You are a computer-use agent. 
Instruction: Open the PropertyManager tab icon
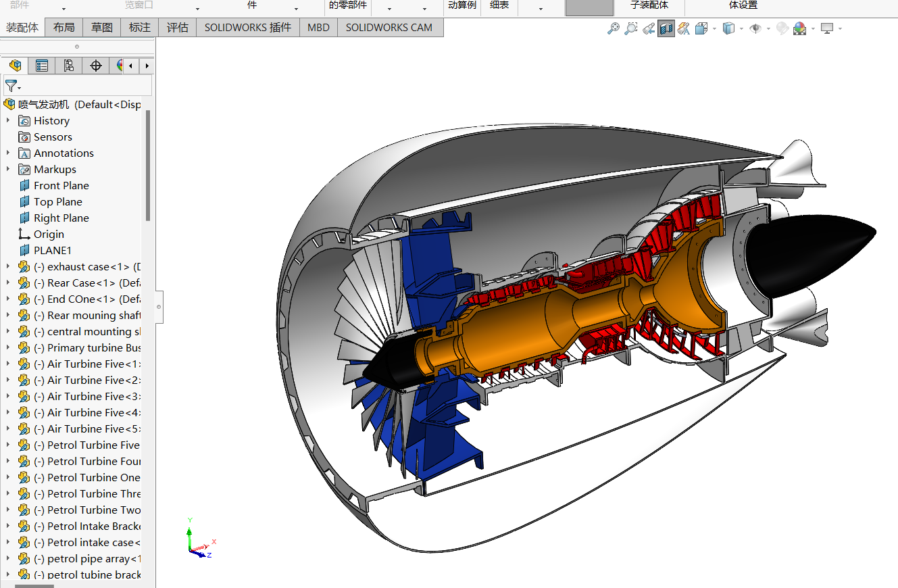pos(42,66)
